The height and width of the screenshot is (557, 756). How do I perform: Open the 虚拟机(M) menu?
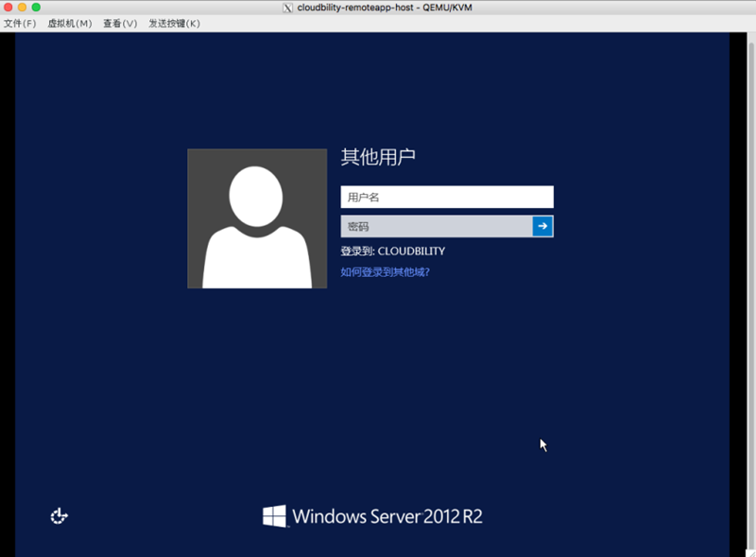pyautogui.click(x=70, y=24)
